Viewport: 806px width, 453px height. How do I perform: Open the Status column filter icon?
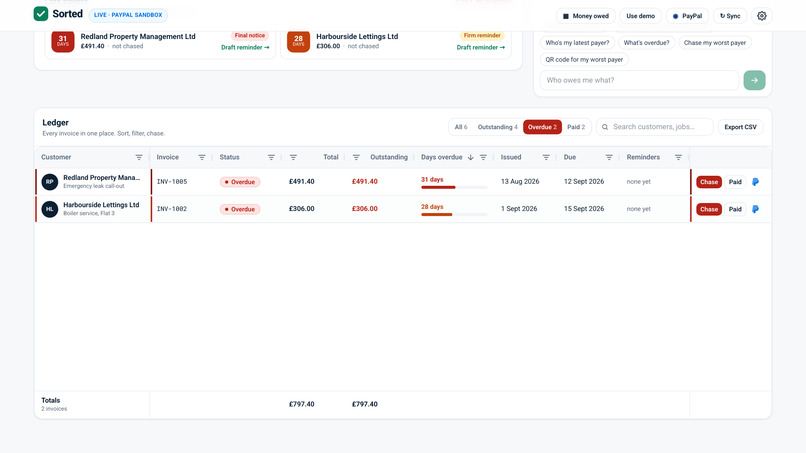(x=271, y=157)
